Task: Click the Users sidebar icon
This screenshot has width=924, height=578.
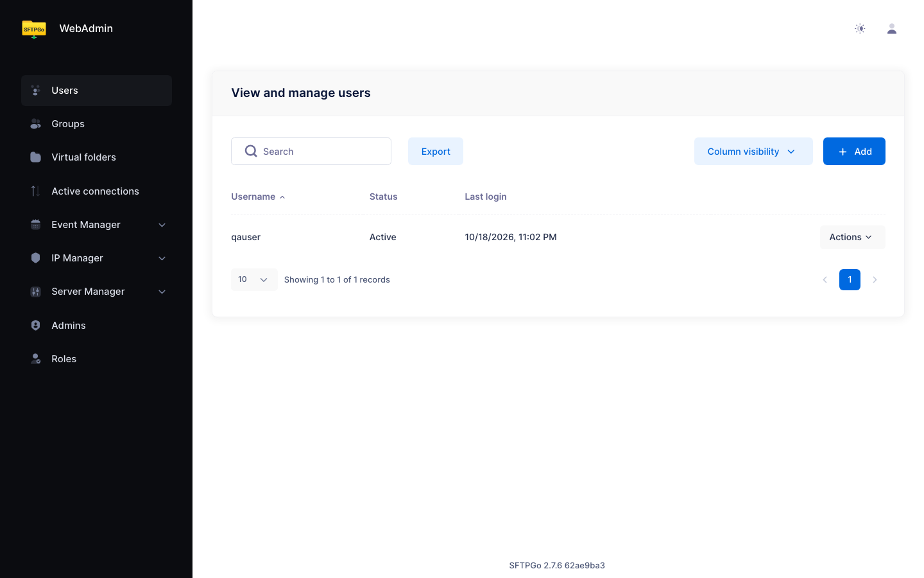Action: (x=36, y=91)
